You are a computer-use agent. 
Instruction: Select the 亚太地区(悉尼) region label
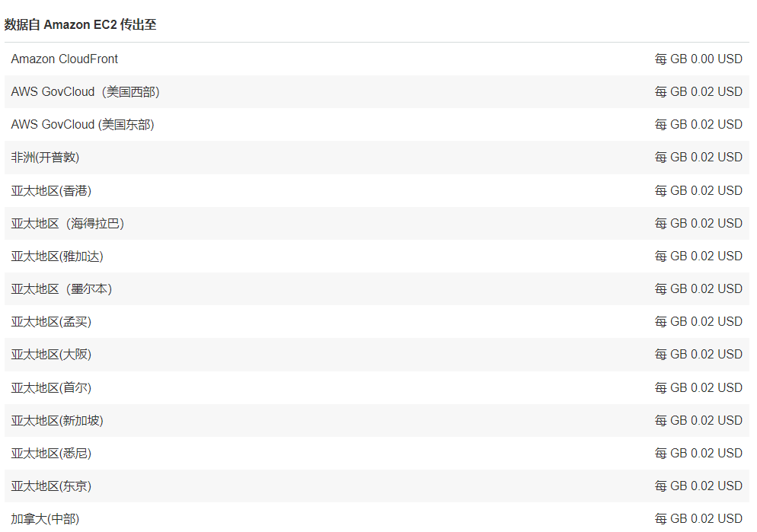tap(51, 453)
